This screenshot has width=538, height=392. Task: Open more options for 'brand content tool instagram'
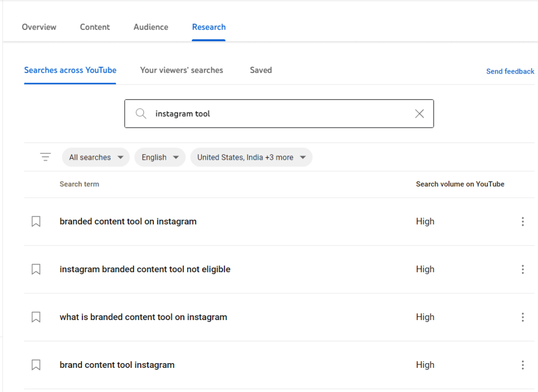522,365
